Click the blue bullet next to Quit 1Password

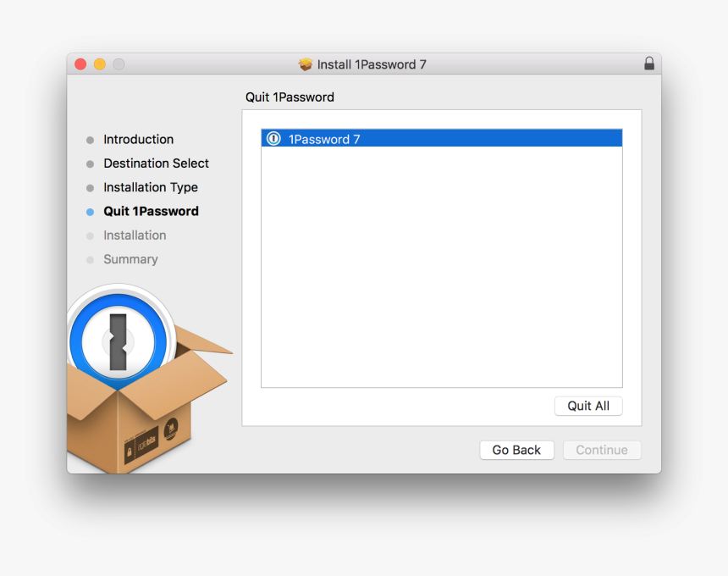pos(91,212)
